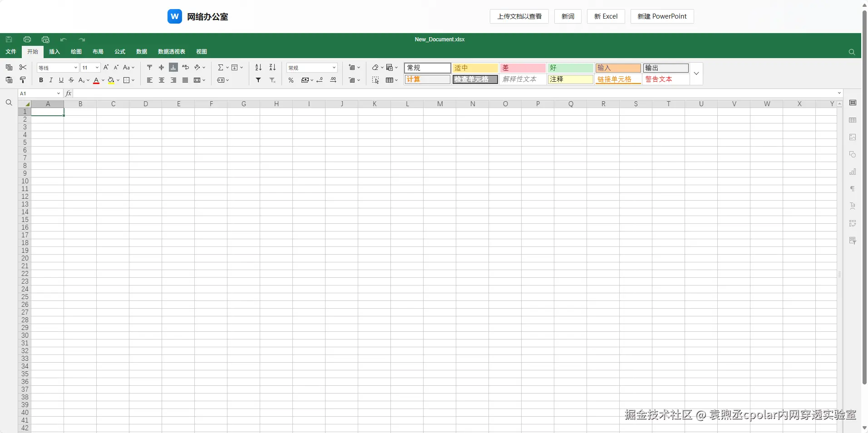Screen dimensions: 868x433
Task: Open the 文件 menu tab
Action: tap(11, 52)
